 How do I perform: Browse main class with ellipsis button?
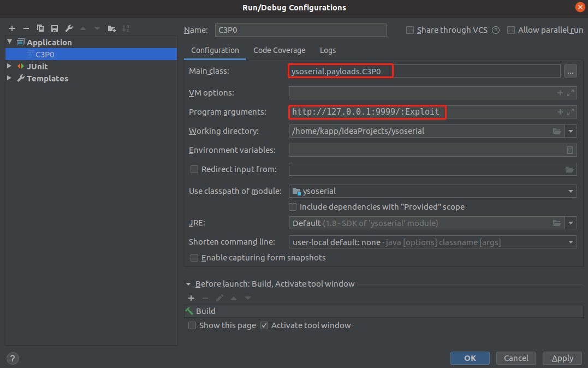point(570,71)
